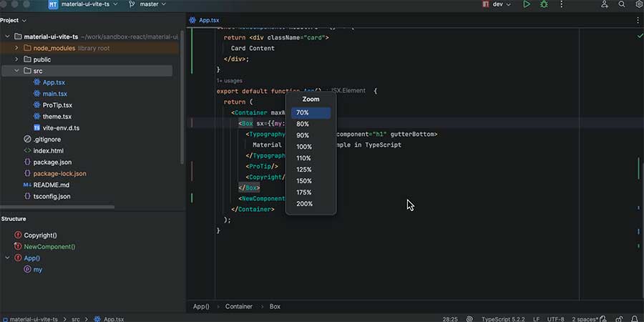Click the Code With Me user icon

(x=604, y=4)
